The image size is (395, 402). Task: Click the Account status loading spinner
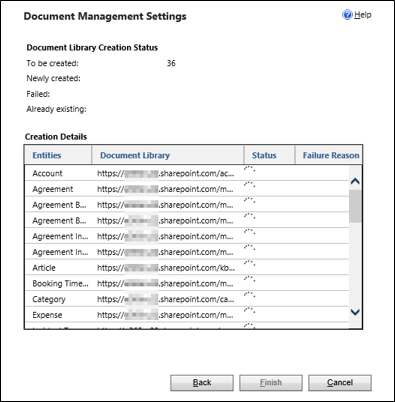[249, 169]
